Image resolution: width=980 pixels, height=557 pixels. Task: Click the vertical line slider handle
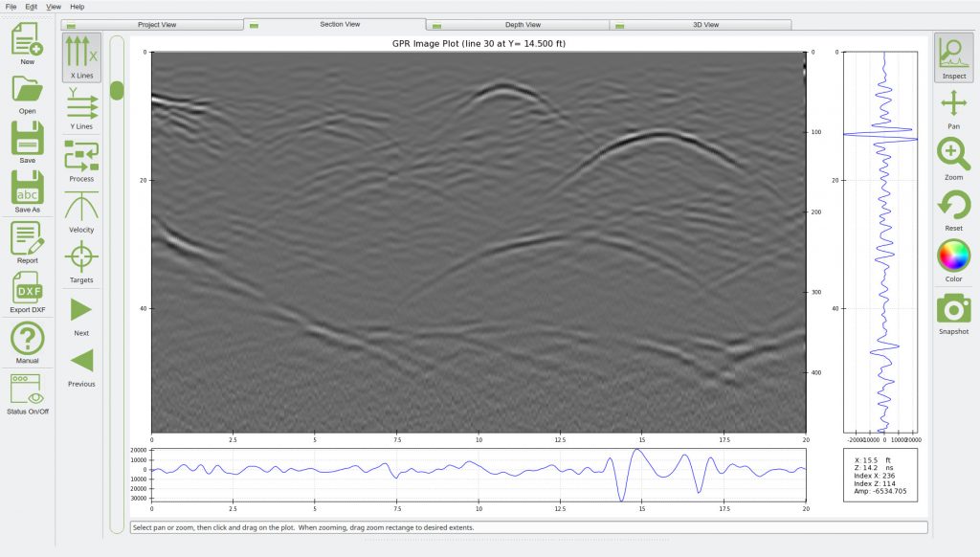pos(117,91)
